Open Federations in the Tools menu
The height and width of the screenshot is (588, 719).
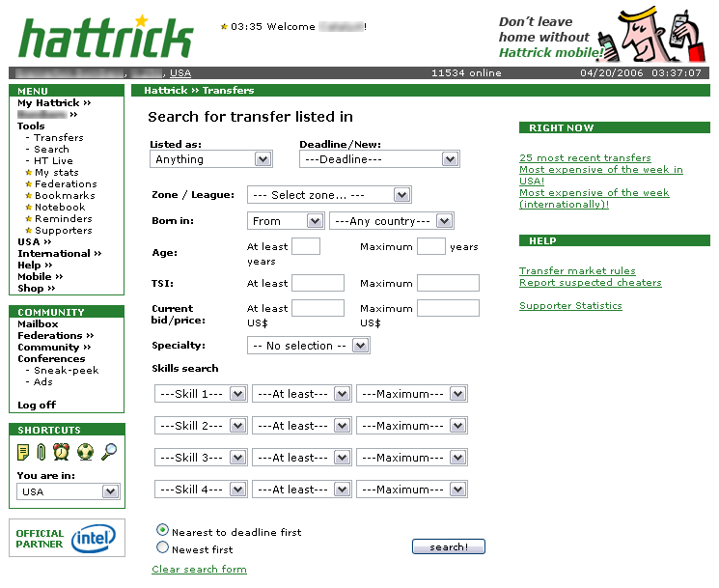pyautogui.click(x=66, y=184)
